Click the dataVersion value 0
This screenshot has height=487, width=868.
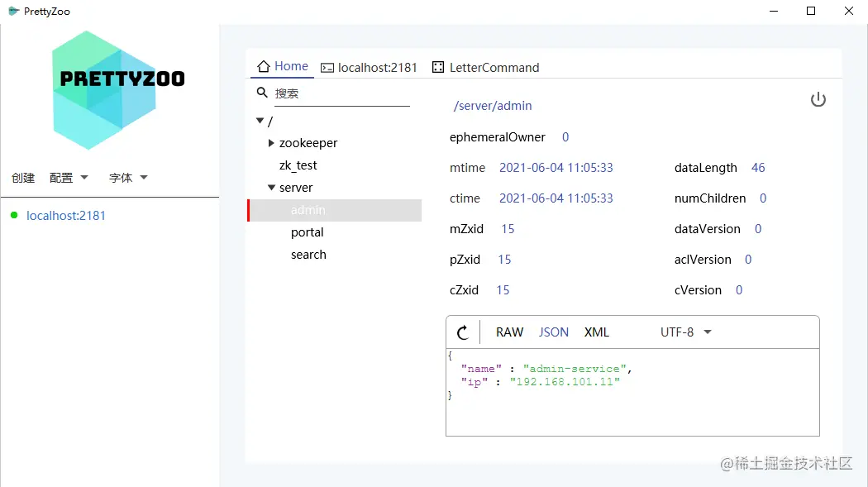point(758,229)
